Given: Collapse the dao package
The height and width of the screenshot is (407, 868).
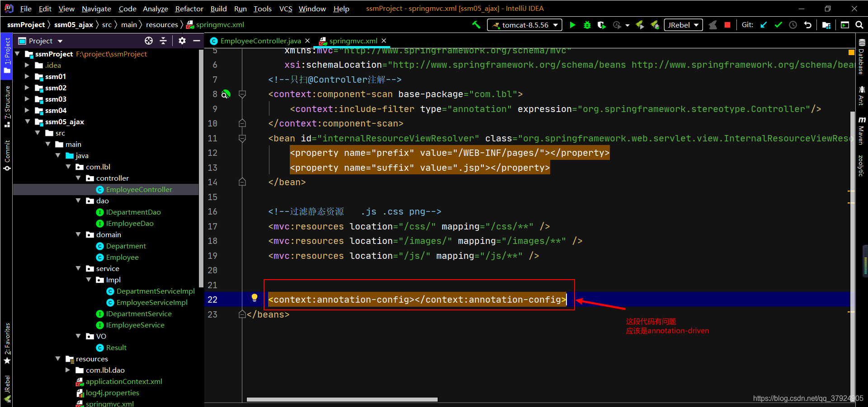Looking at the screenshot, I should pyautogui.click(x=78, y=201).
